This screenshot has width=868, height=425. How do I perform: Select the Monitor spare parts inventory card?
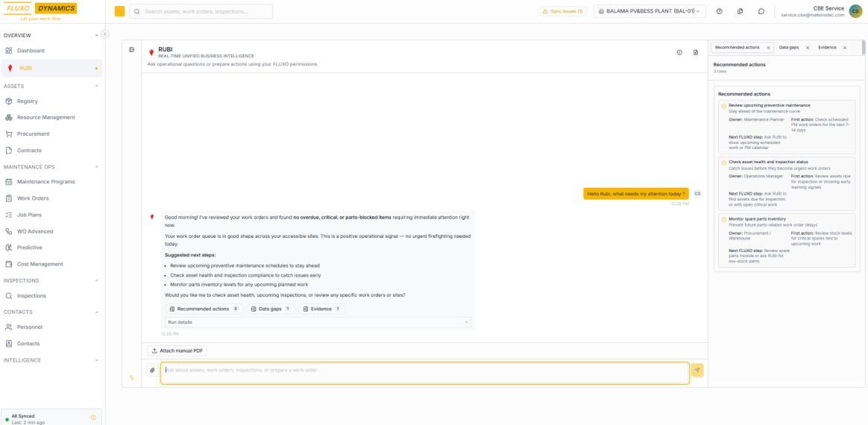point(787,240)
